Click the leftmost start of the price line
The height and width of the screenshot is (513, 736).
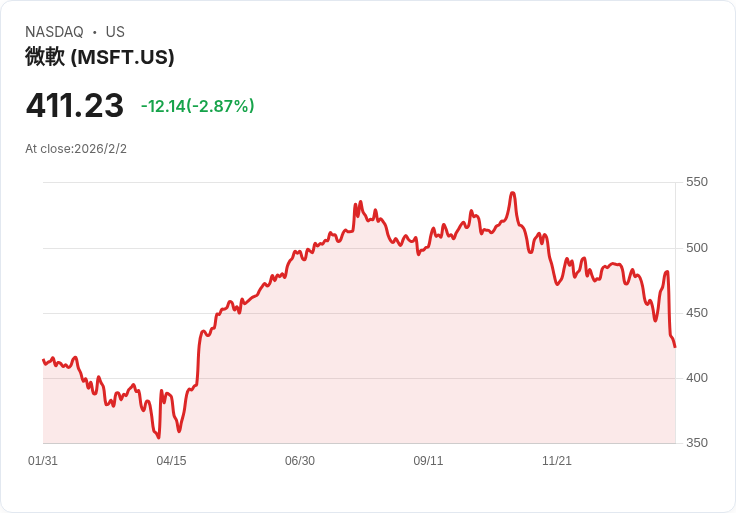[43, 360]
